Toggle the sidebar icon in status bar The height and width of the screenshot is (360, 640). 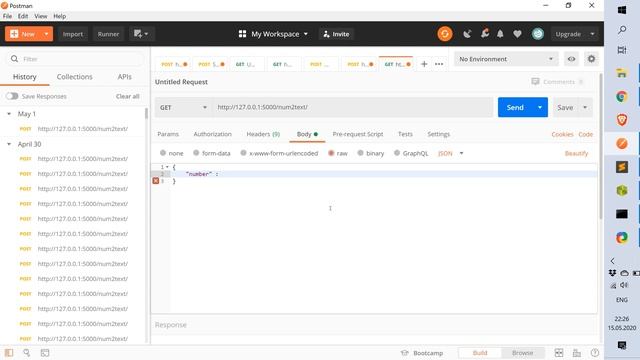coord(9,353)
